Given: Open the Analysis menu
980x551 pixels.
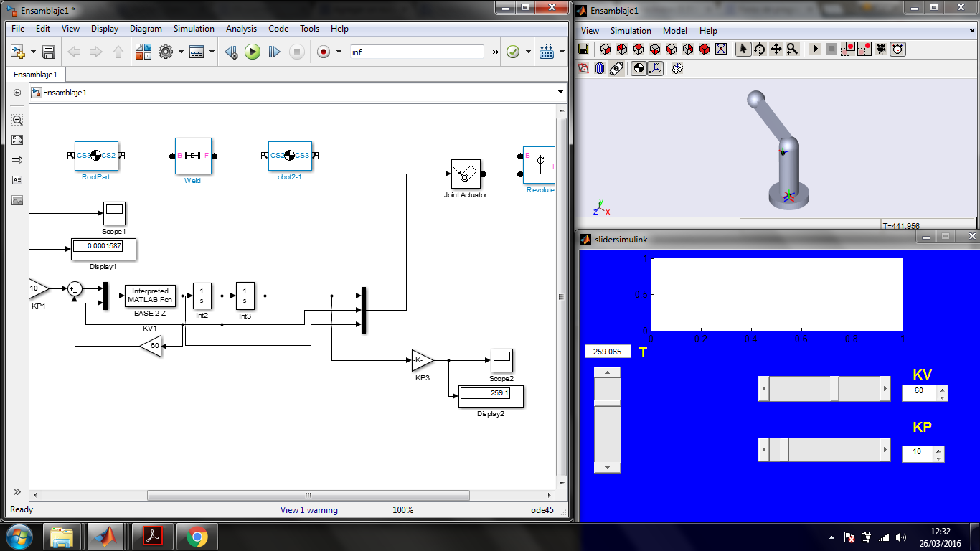Looking at the screenshot, I should (x=241, y=29).
